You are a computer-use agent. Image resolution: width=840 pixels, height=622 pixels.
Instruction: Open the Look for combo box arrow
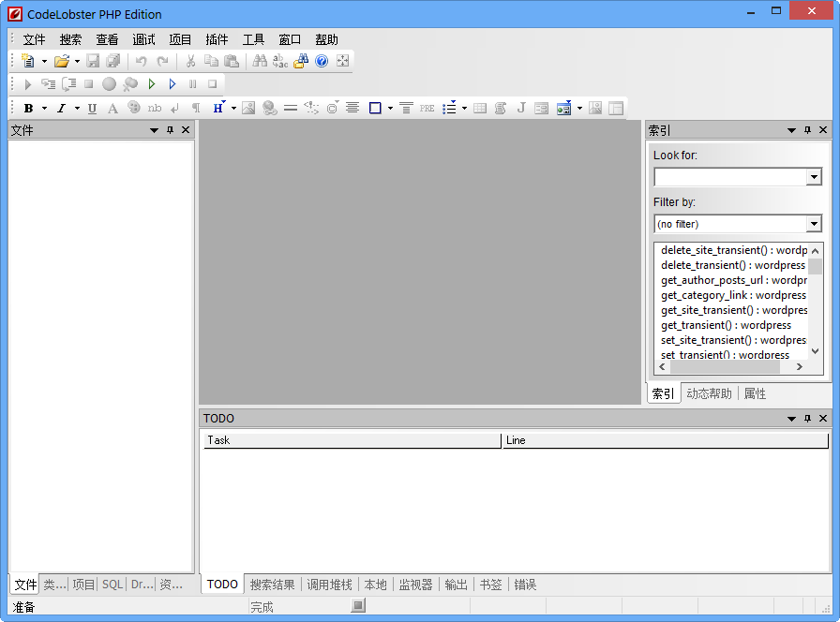pyautogui.click(x=814, y=177)
